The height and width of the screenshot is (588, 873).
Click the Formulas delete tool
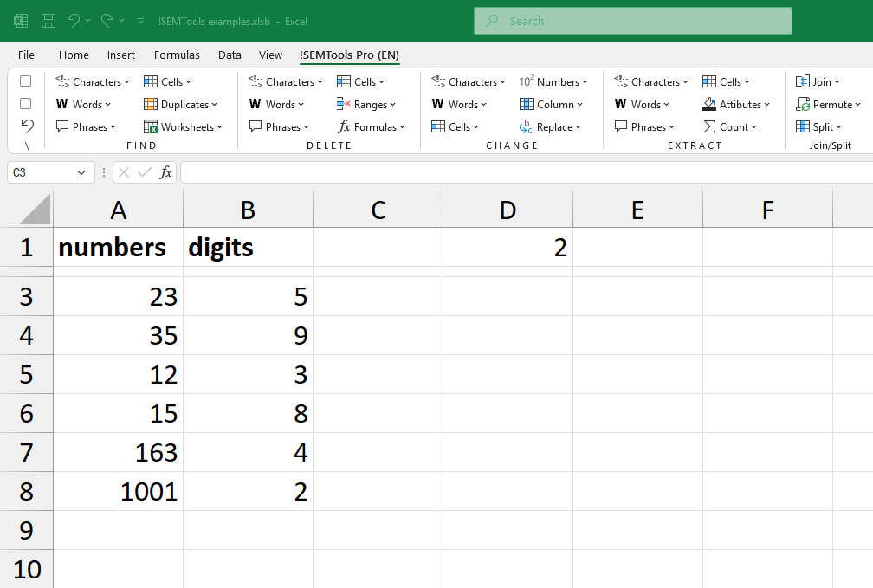coord(372,126)
